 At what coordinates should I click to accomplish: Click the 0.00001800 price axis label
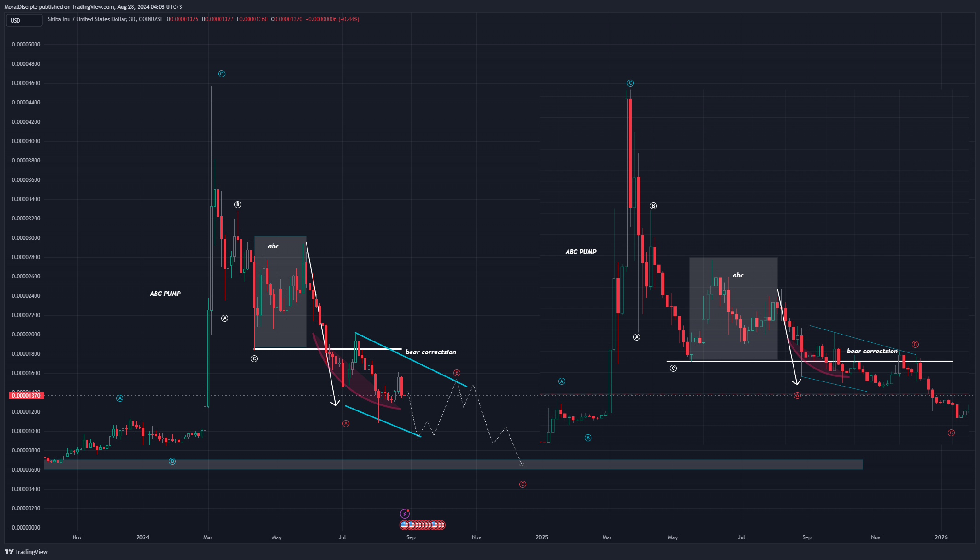[x=26, y=354]
